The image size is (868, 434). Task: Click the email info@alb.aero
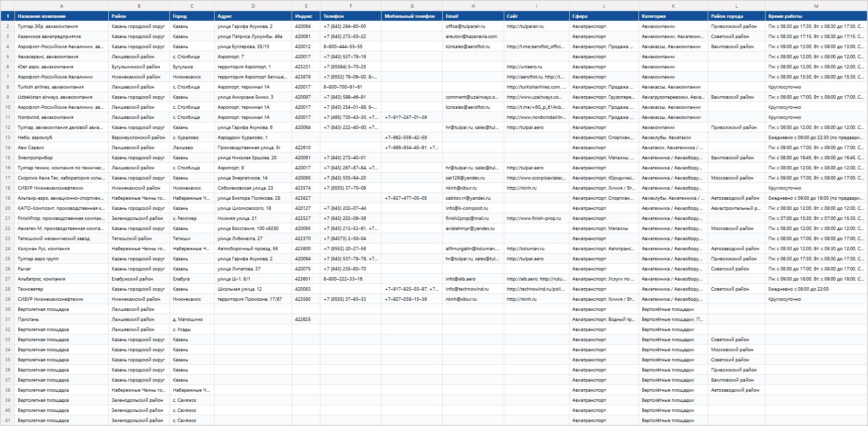[x=473, y=279]
